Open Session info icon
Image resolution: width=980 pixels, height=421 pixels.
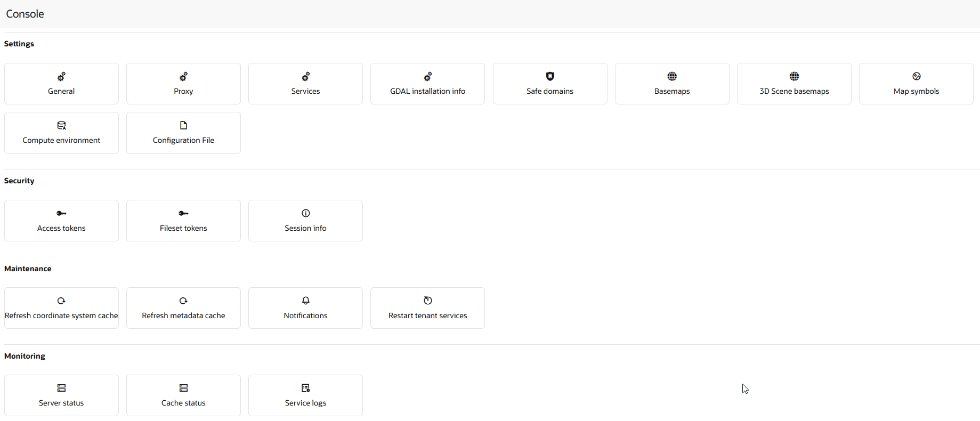306,213
